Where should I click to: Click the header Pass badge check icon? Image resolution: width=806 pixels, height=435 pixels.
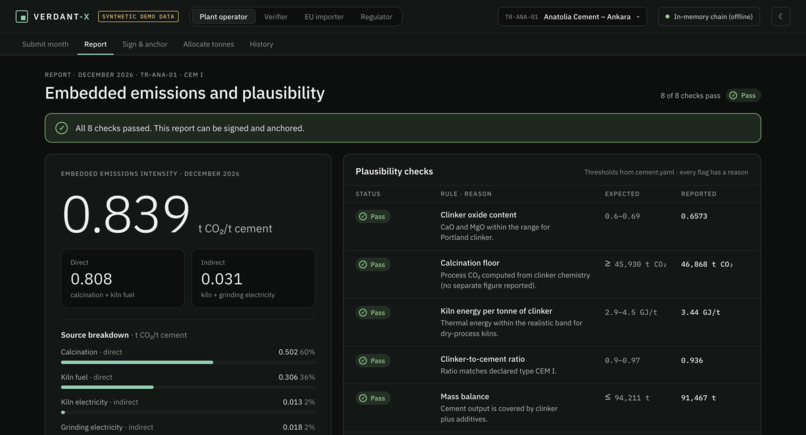tap(733, 96)
